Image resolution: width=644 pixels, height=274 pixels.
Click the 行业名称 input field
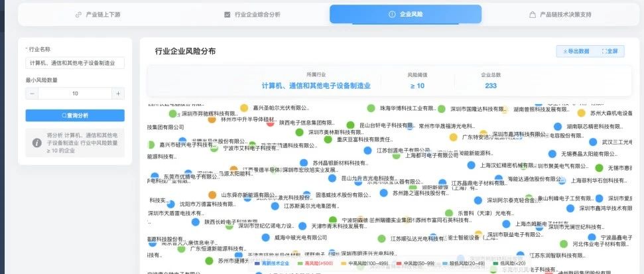coord(75,63)
